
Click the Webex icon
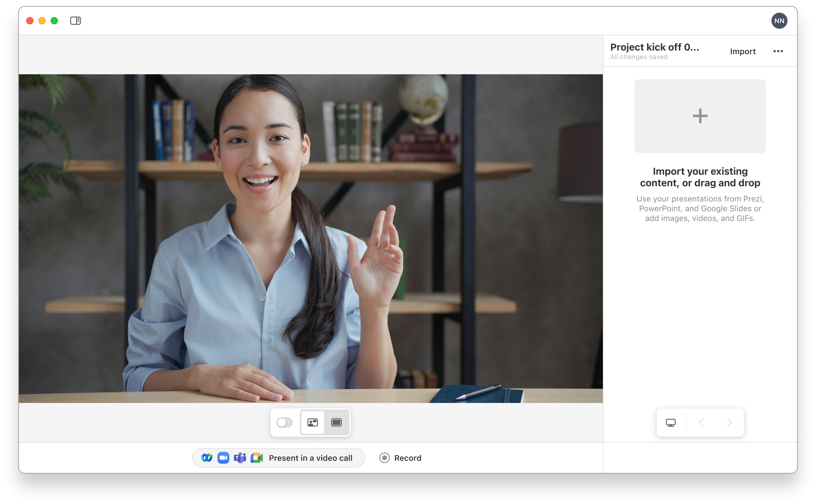coord(207,458)
